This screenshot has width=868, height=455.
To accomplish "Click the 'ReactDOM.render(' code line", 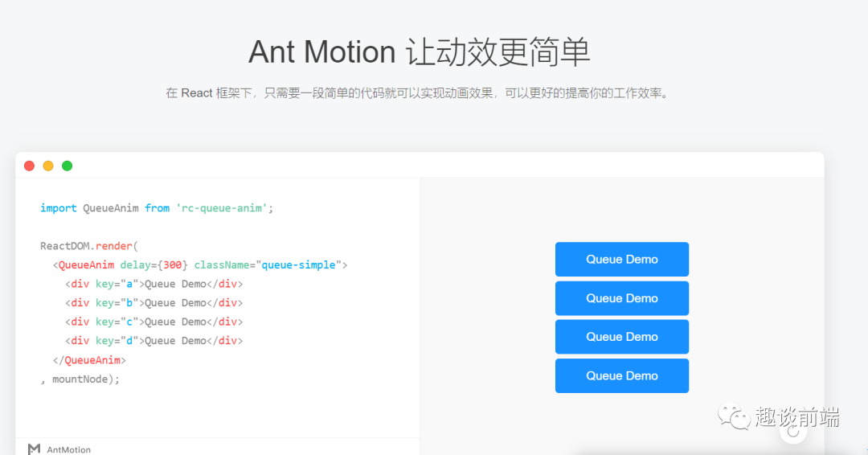I will 89,246.
